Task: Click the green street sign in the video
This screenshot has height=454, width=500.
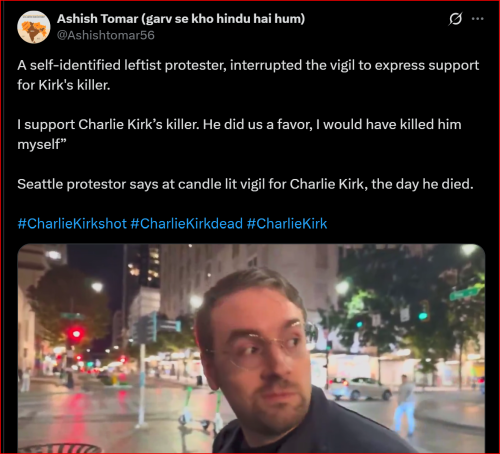Action: tap(465, 294)
